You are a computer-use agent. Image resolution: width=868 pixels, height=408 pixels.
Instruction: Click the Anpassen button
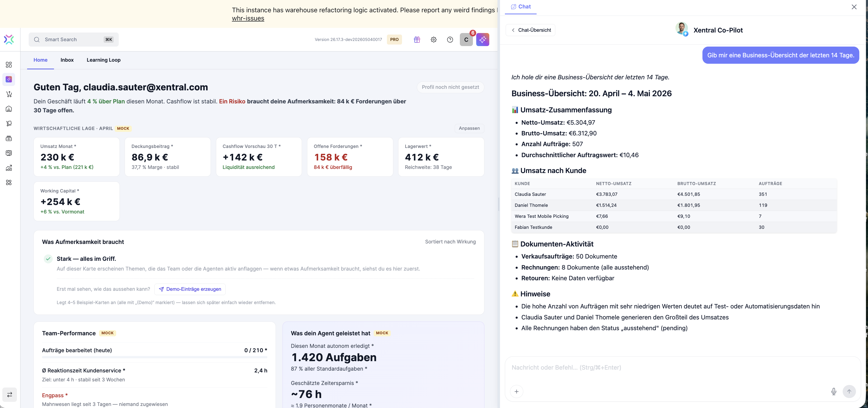click(x=469, y=128)
